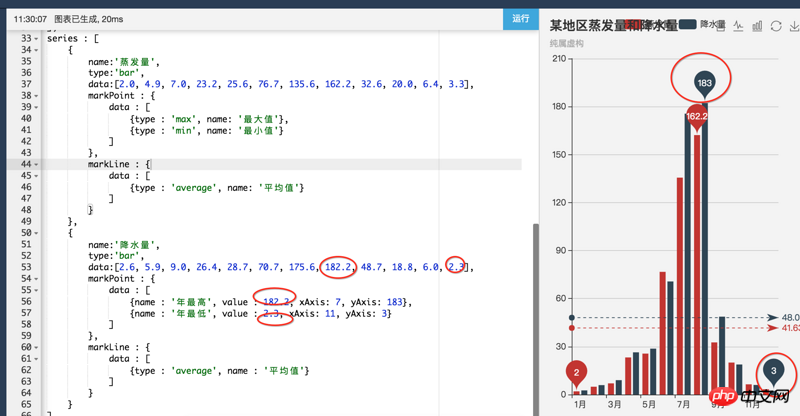Click value 175.6 in line 53 data
Viewport: 800px width, 416px height.
[x=302, y=267]
